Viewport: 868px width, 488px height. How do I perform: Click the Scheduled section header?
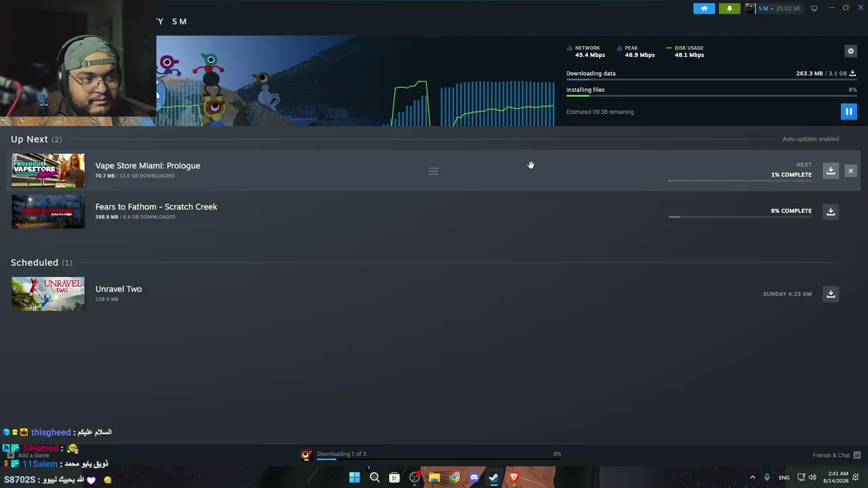[x=41, y=262]
